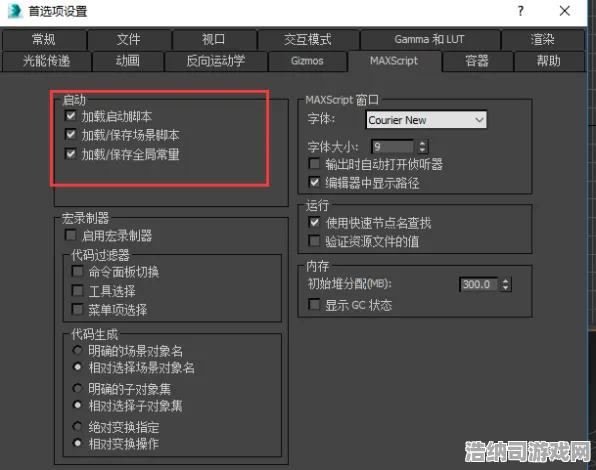
Task: Adjust the 字体大小 spinner arrows
Action: [422, 147]
